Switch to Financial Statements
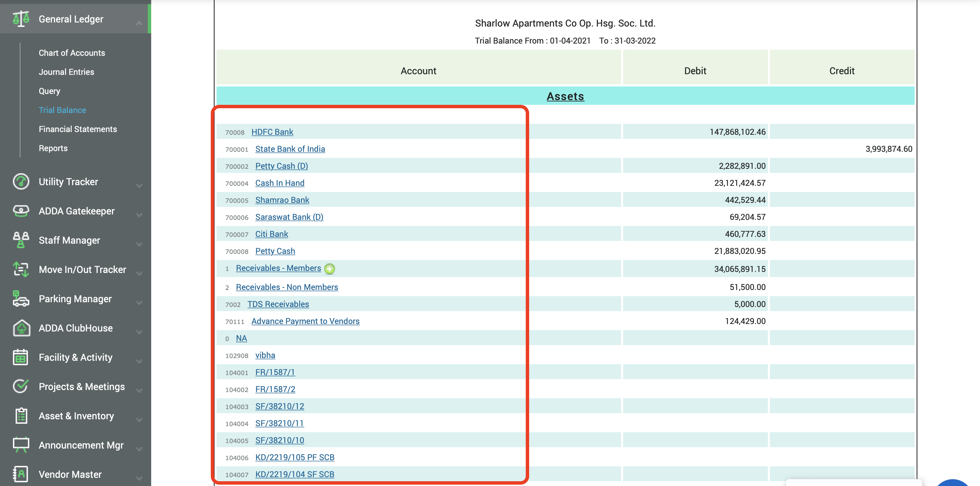 pyautogui.click(x=78, y=129)
